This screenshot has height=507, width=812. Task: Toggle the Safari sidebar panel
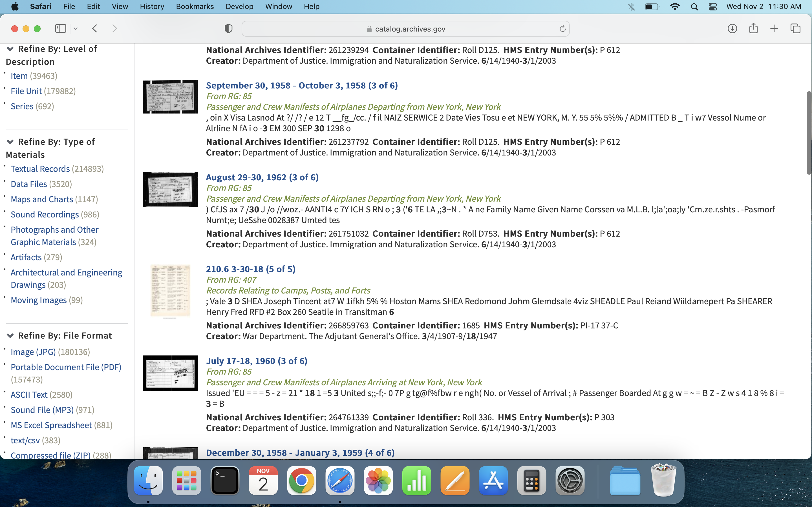60,28
